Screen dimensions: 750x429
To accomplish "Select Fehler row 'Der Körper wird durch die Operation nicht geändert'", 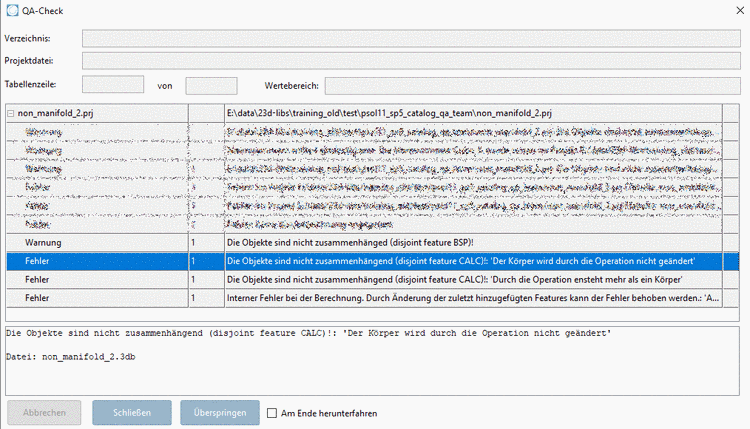I will tap(372, 261).
